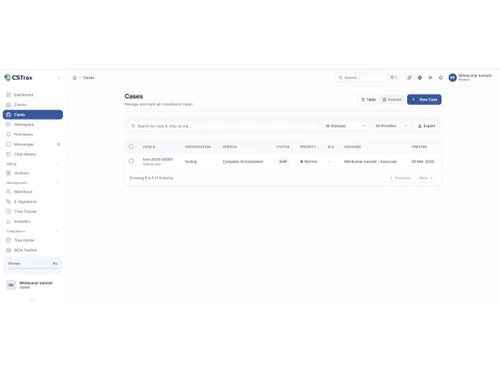The image size is (500, 375).
Task: Click the search by case field
Action: (223, 126)
